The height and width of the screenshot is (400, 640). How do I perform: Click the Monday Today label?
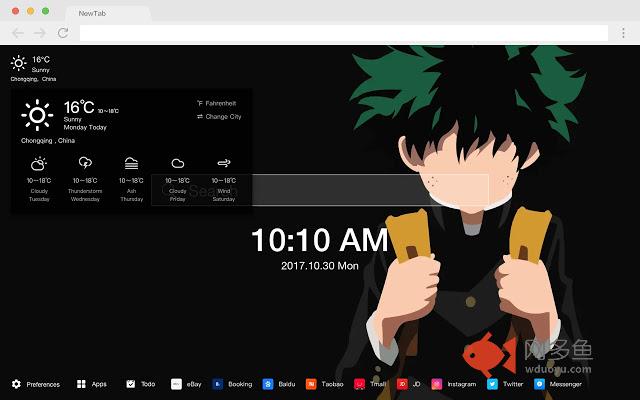tap(85, 127)
